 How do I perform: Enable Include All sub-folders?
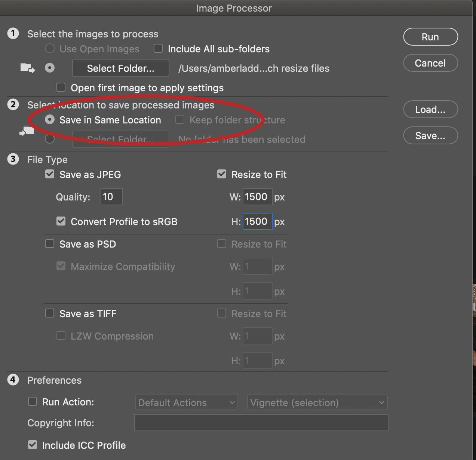pos(159,49)
